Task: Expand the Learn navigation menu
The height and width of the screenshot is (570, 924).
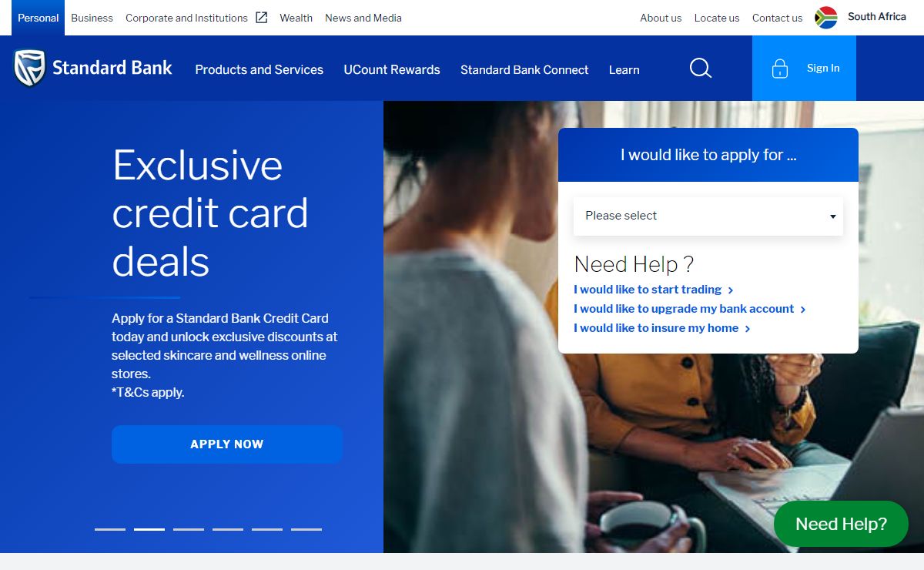Action: click(624, 69)
